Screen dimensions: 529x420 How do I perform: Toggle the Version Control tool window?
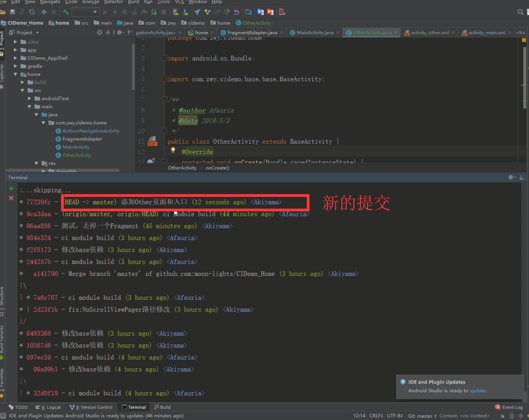click(91, 407)
